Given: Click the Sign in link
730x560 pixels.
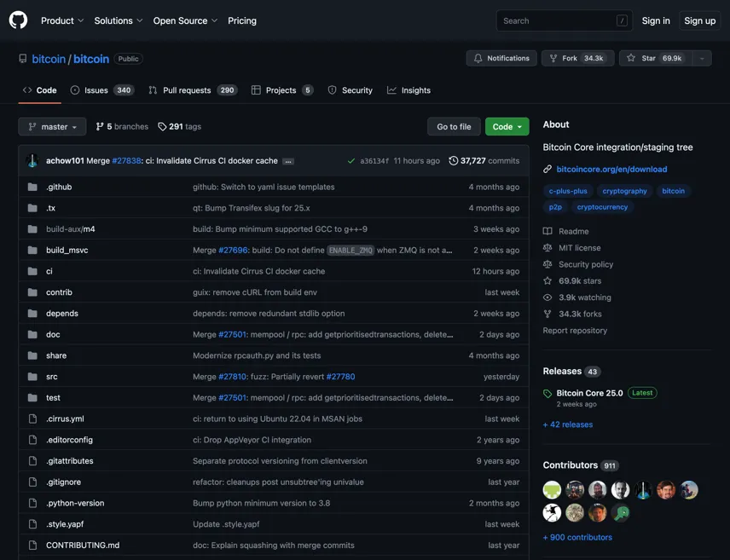Looking at the screenshot, I should tap(656, 20).
